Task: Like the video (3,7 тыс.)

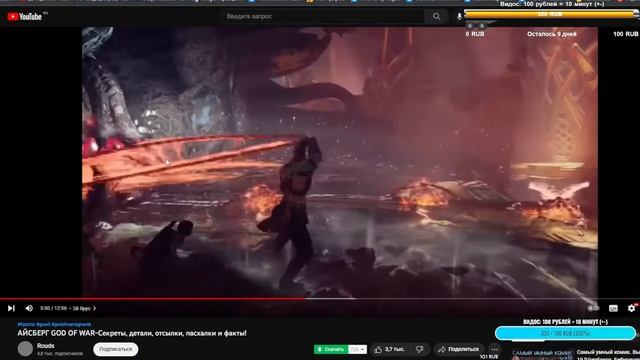Action: 390,349
